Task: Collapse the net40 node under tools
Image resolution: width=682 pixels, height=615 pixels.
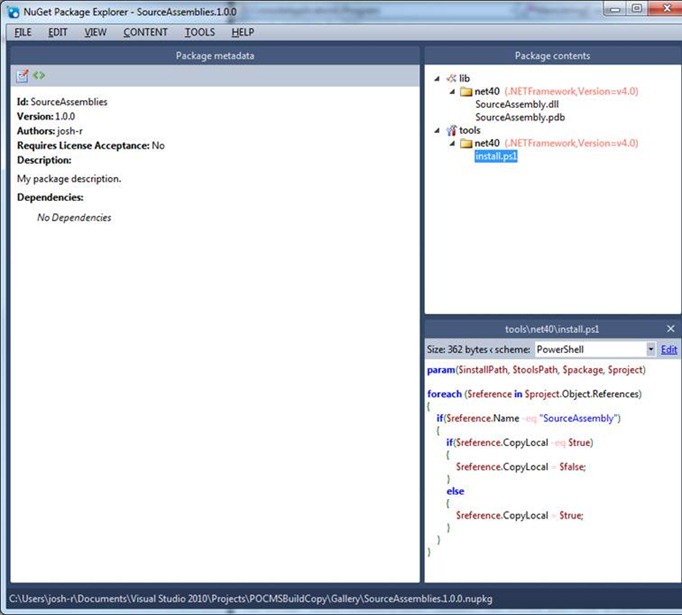Action: coord(452,144)
